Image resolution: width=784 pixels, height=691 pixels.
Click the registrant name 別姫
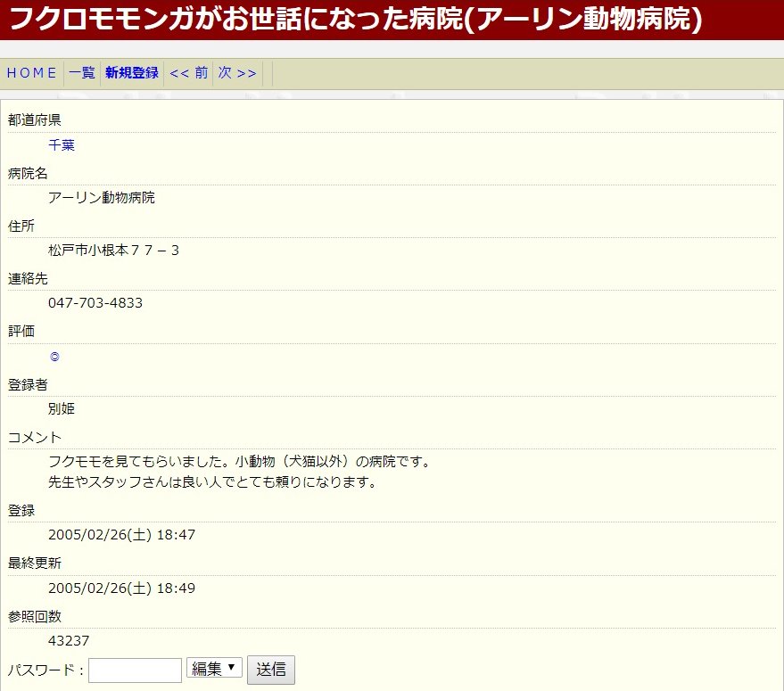(x=62, y=409)
